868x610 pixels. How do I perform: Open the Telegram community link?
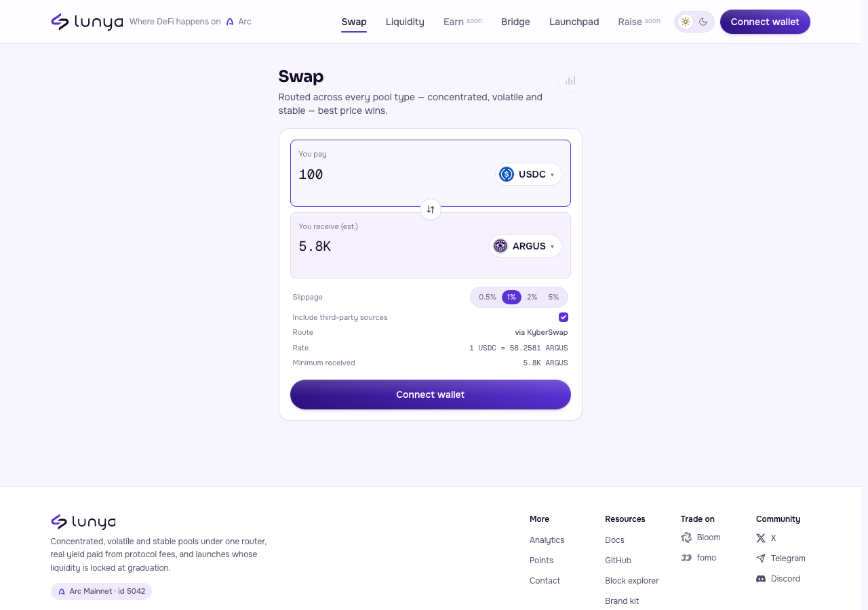click(x=781, y=558)
